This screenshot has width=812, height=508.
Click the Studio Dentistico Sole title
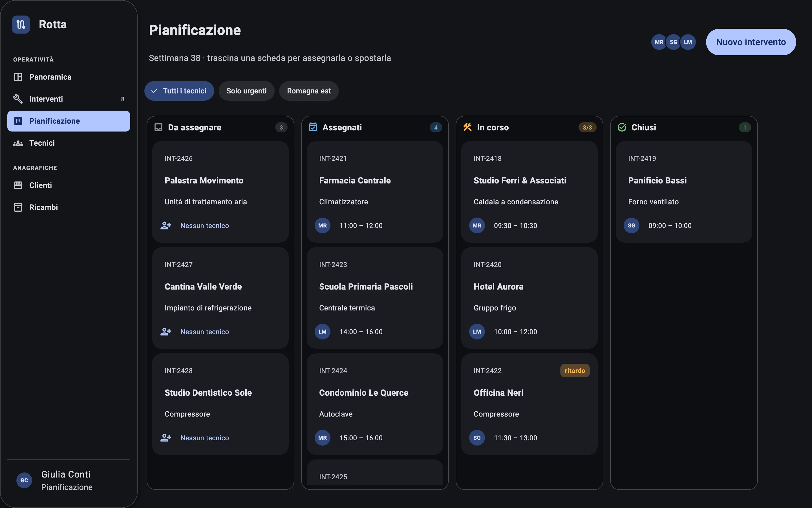coord(208,393)
